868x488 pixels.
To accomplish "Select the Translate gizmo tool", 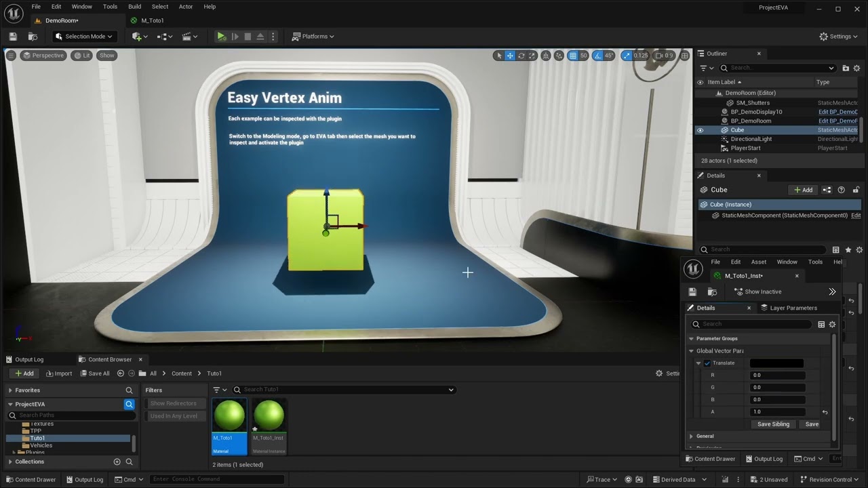I will pyautogui.click(x=510, y=56).
